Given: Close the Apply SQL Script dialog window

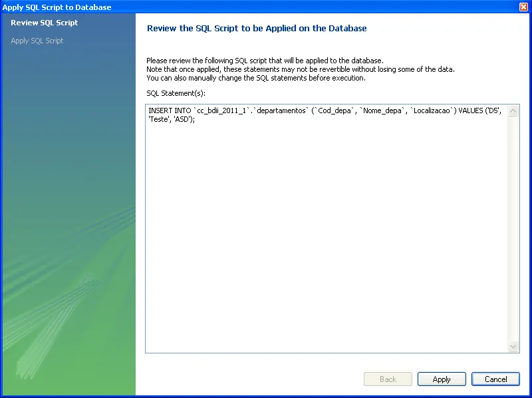Looking at the screenshot, I should click(523, 7).
